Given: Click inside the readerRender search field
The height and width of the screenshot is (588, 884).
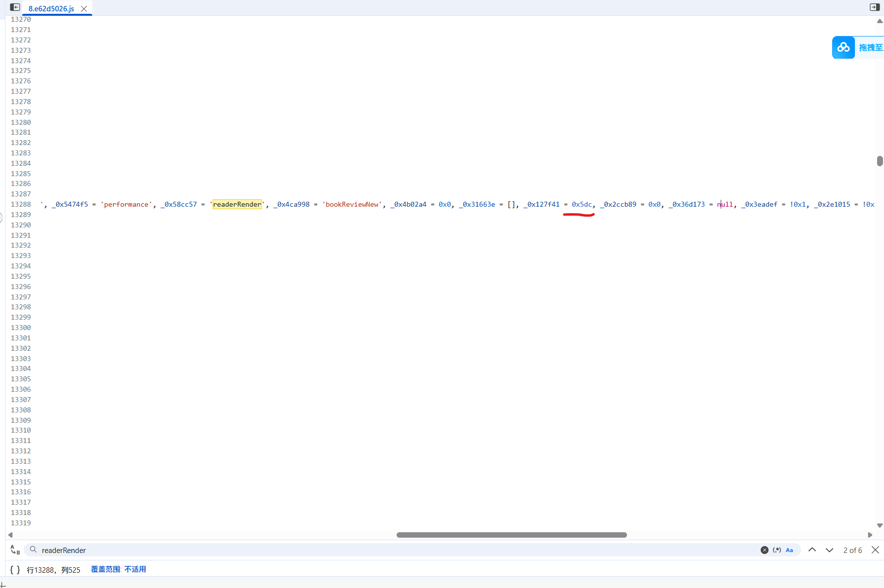Looking at the screenshot, I should [395, 550].
